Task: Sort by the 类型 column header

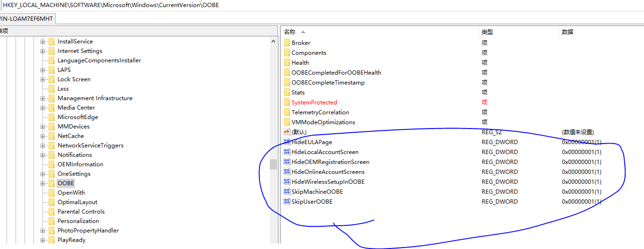Action: coord(487,32)
